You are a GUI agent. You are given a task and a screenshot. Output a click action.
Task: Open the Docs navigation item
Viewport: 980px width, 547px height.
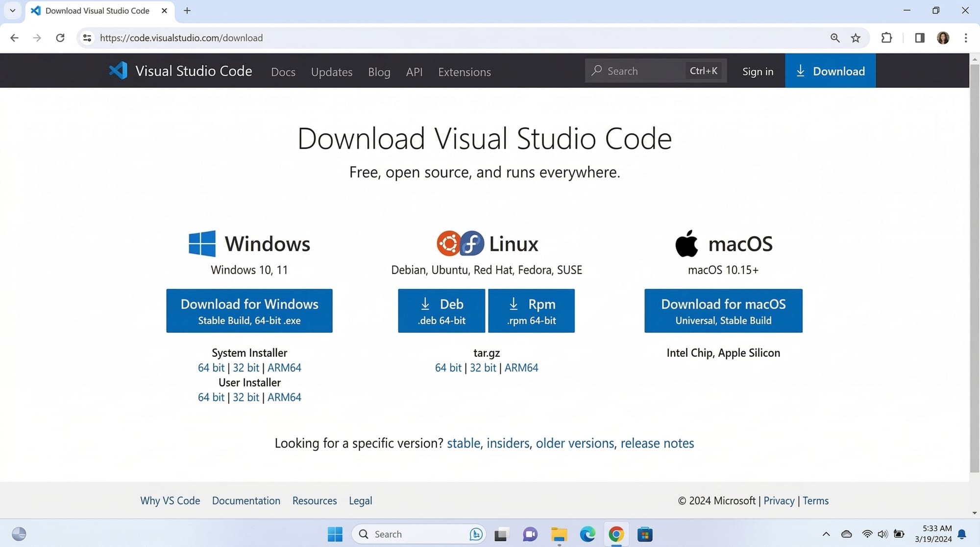(283, 72)
